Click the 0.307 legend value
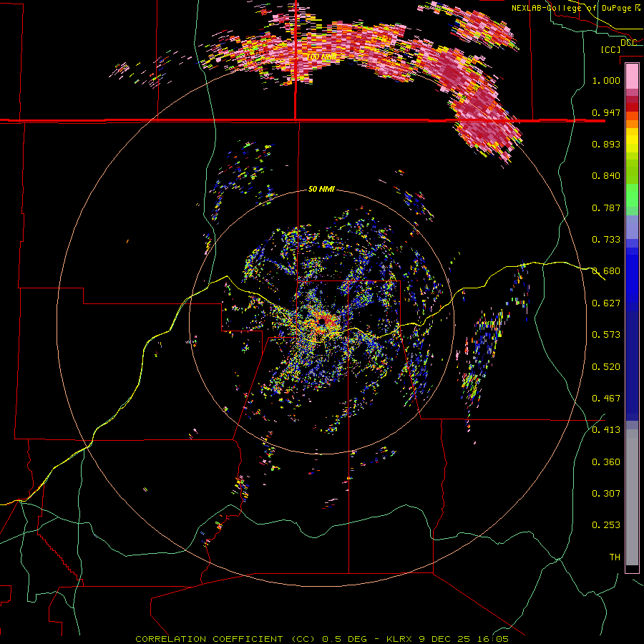The width and height of the screenshot is (644, 644). 606,494
